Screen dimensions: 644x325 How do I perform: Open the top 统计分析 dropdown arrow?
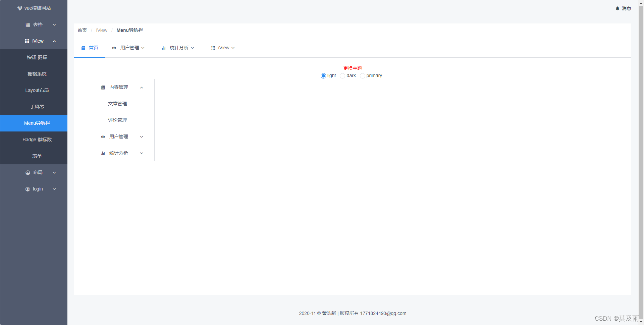[x=193, y=48]
